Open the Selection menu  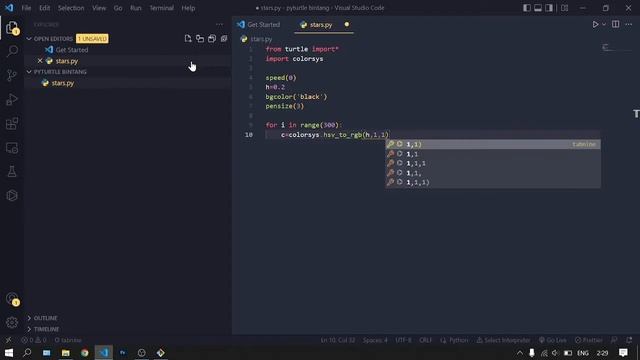coord(71,8)
